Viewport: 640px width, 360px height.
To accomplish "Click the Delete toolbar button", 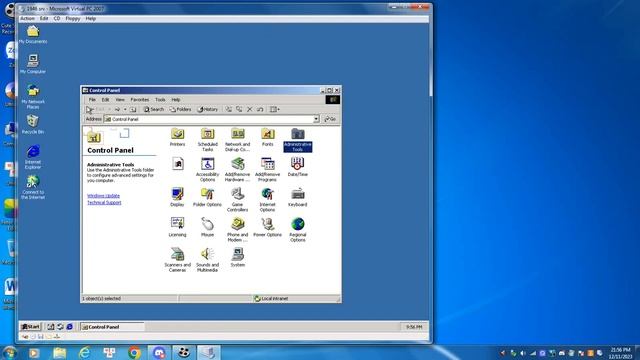I will pos(249,109).
